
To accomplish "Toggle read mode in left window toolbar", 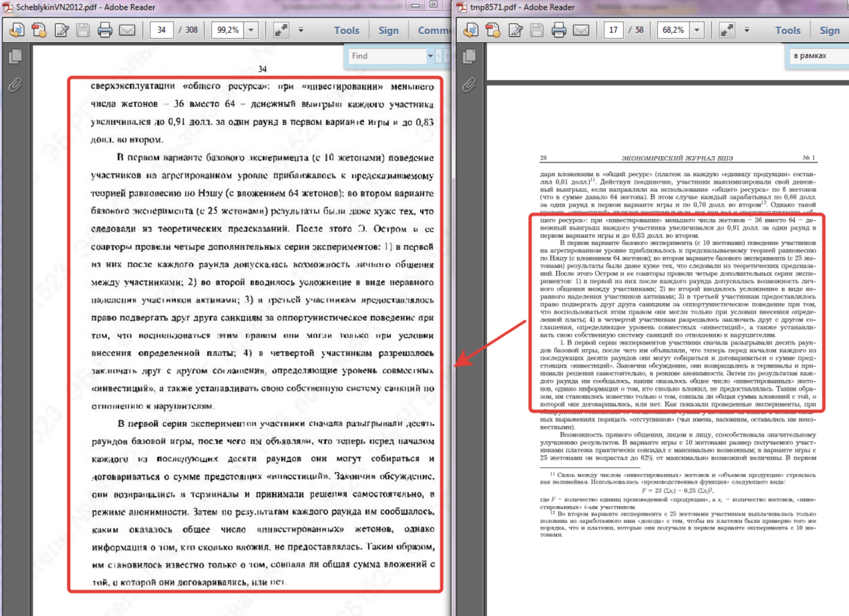I will pos(281,30).
